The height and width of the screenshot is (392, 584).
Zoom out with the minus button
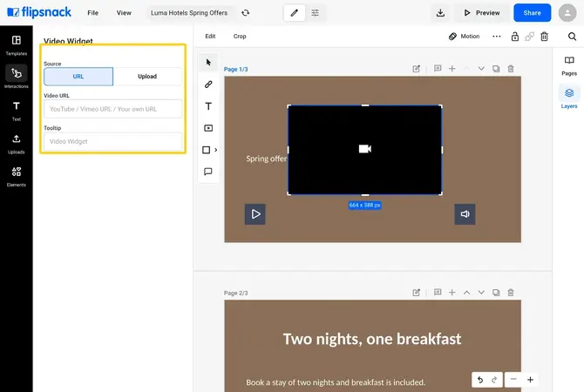[x=513, y=380]
